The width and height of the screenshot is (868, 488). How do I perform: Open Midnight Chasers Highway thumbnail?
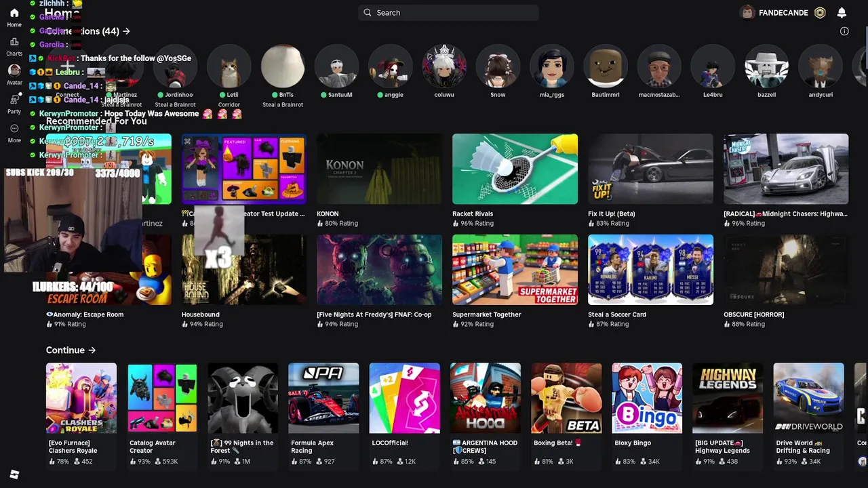point(786,169)
